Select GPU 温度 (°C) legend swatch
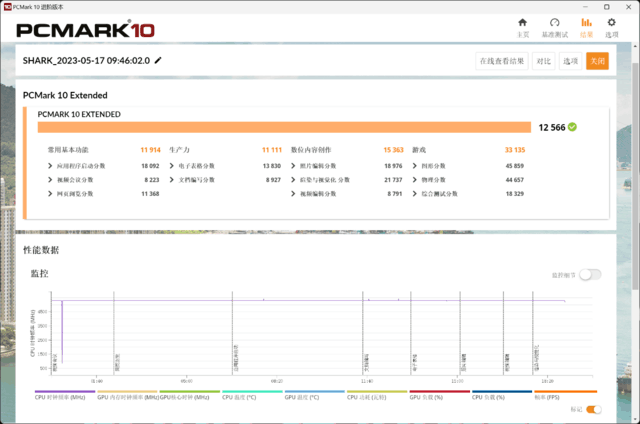Screen dimensions: 640x424 (315, 391)
